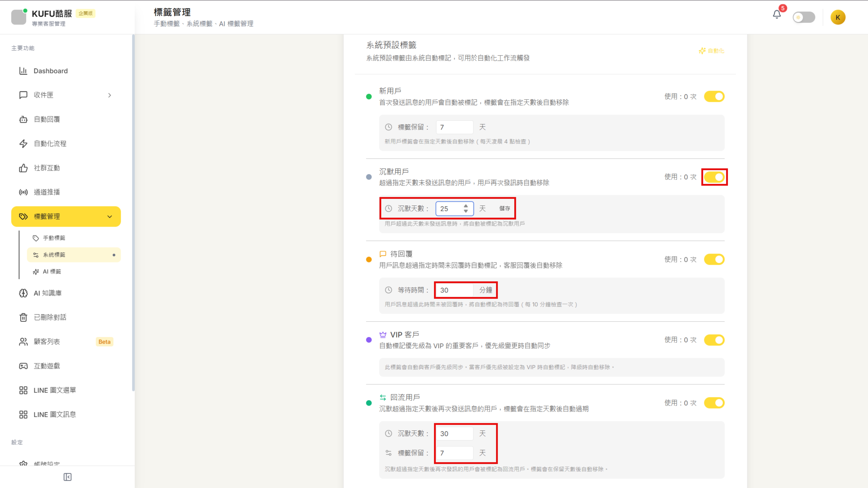Expand the 收件匣 chevron
This screenshot has width=868, height=488.
tap(110, 95)
